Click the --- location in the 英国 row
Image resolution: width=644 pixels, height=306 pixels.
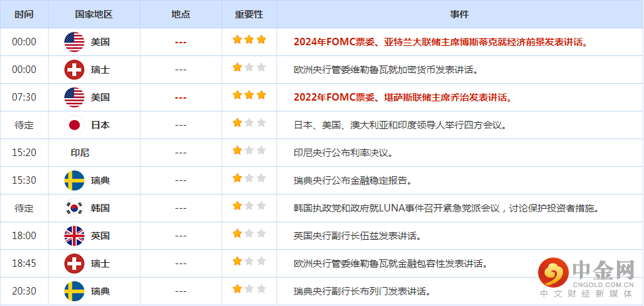pos(180,236)
